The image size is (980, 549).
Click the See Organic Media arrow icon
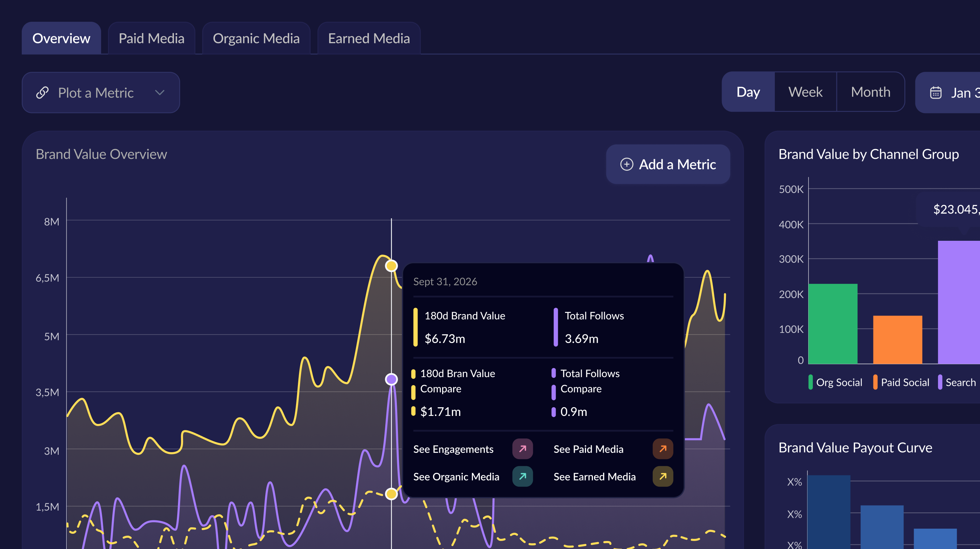(x=522, y=476)
